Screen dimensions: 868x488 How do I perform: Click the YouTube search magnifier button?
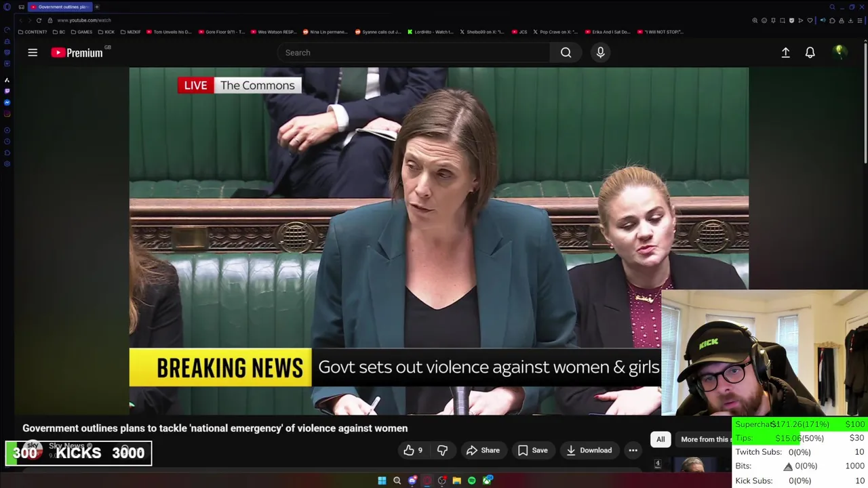click(x=566, y=52)
